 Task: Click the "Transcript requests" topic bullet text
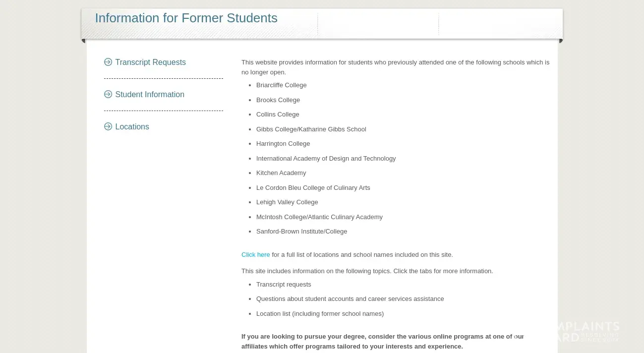(x=284, y=285)
